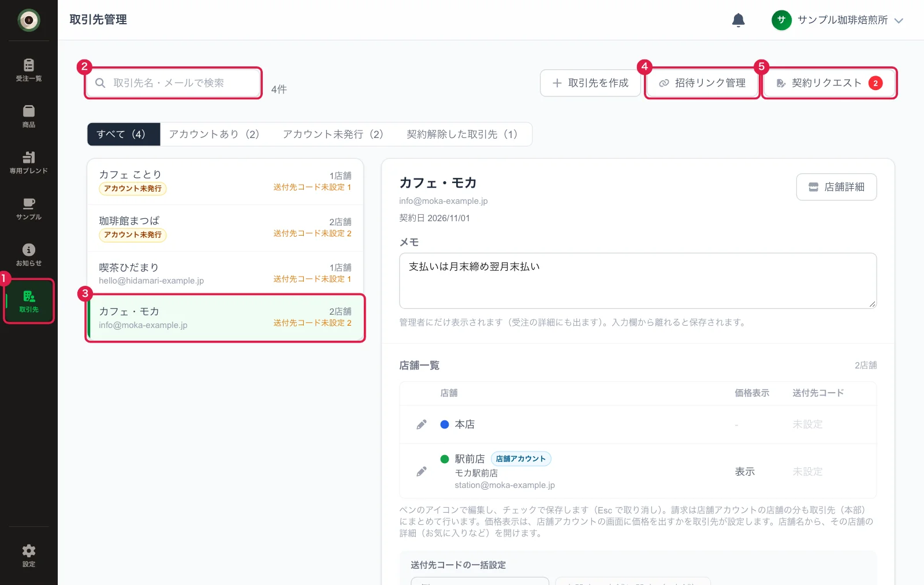Click the magnifier icon in search box
924x585 pixels.
(100, 83)
